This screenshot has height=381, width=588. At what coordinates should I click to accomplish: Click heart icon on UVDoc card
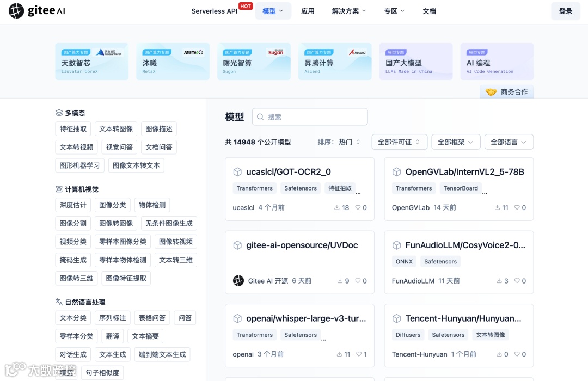click(358, 280)
